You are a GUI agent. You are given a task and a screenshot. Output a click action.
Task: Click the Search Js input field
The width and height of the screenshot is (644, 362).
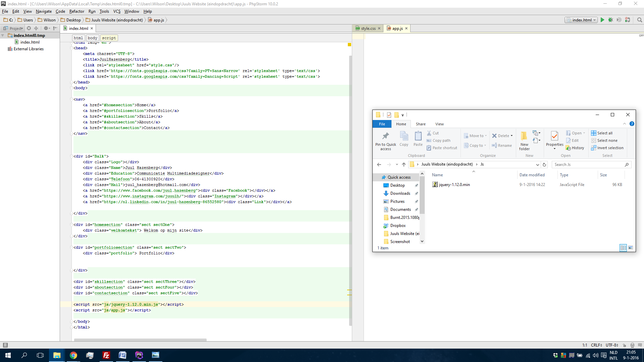pos(592,165)
